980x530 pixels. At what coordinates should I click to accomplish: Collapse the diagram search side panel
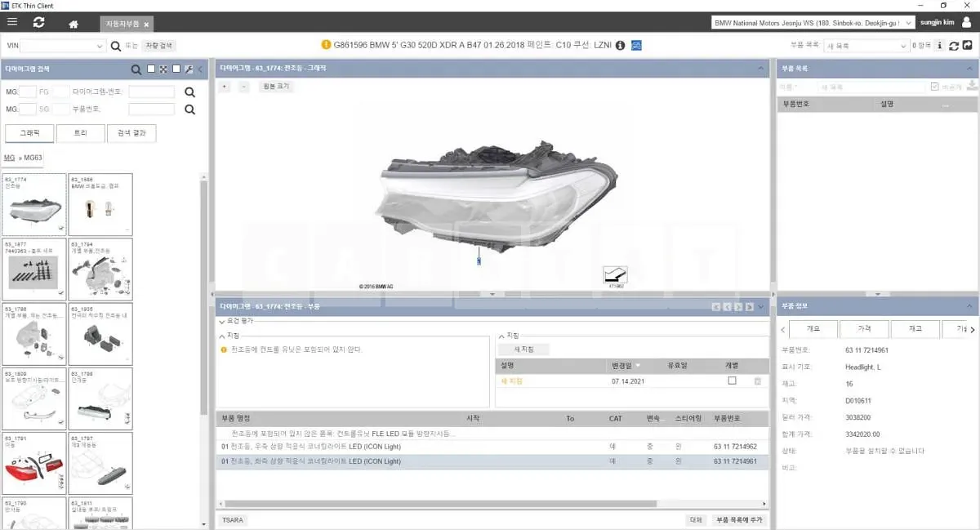pos(200,69)
